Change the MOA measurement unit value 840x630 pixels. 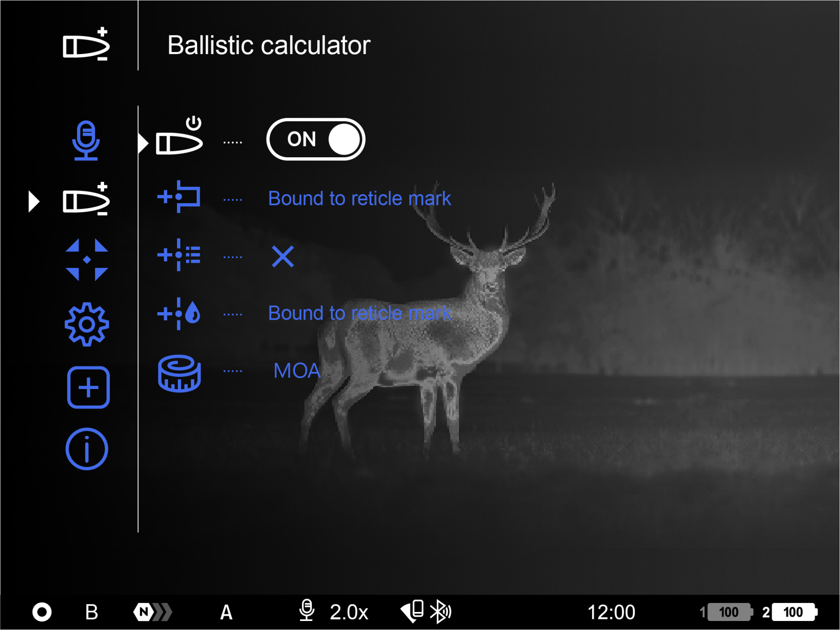(297, 371)
